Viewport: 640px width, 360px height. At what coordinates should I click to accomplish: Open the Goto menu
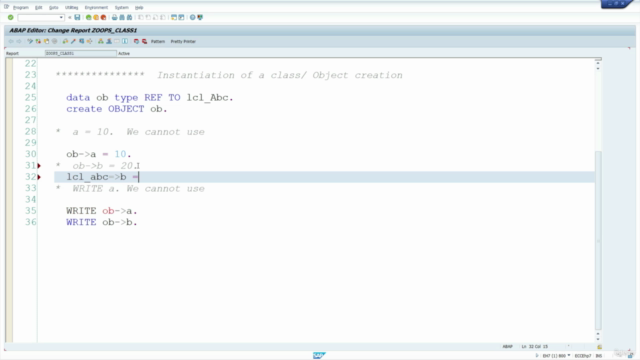pyautogui.click(x=53, y=7)
